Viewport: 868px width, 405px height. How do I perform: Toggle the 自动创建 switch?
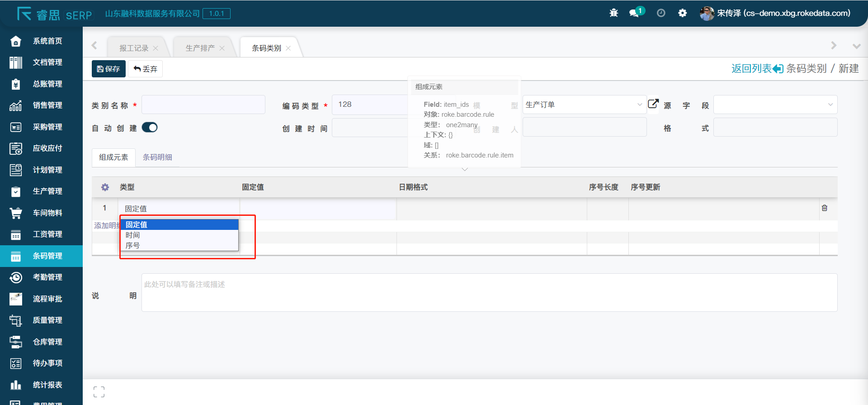pos(150,128)
